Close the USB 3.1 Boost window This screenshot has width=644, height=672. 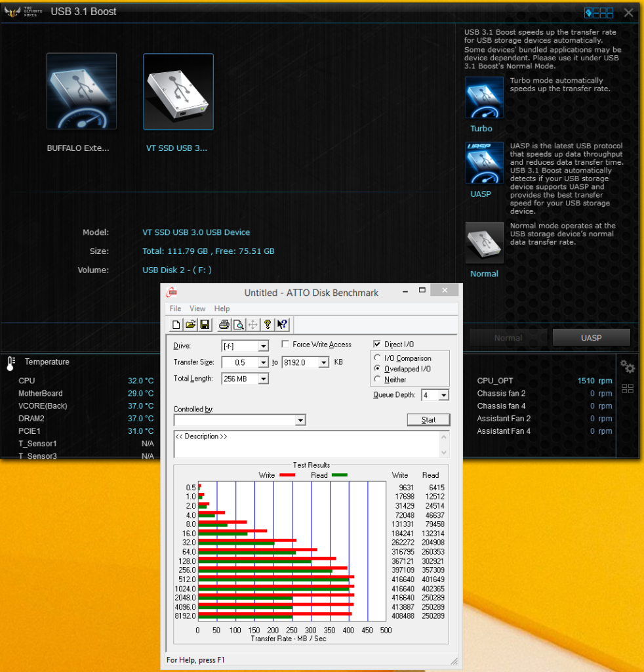coord(628,13)
